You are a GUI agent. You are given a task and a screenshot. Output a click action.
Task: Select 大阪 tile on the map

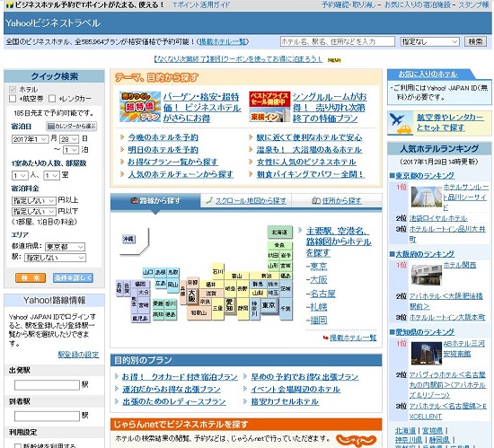point(192,296)
